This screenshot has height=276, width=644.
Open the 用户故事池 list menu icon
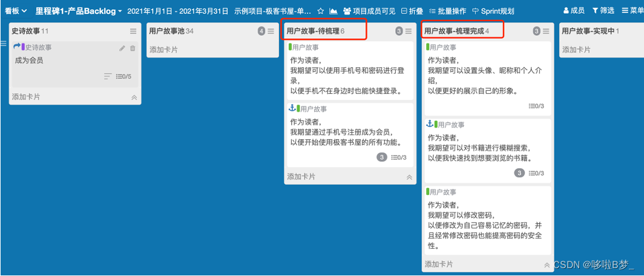pyautogui.click(x=271, y=31)
